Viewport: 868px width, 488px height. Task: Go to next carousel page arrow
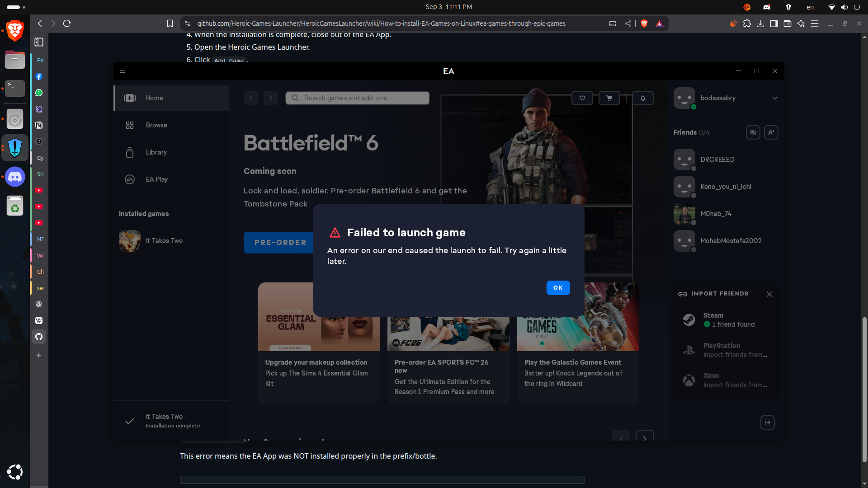coord(644,437)
